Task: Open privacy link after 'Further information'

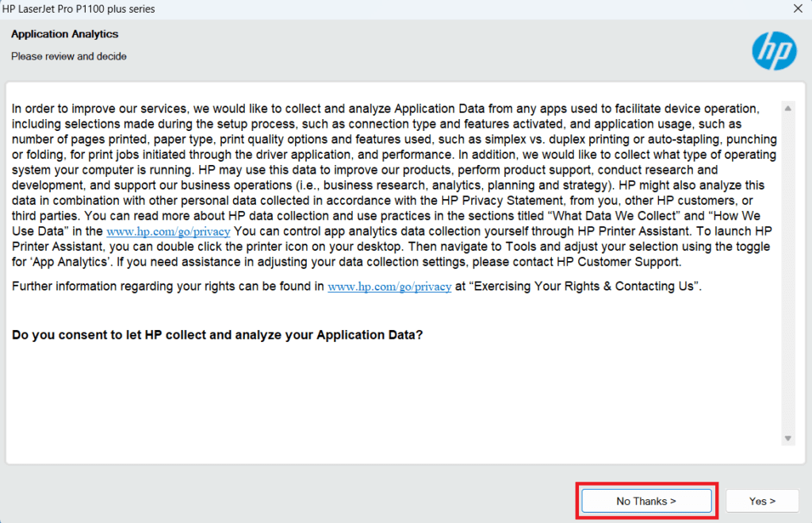Action: click(x=389, y=286)
